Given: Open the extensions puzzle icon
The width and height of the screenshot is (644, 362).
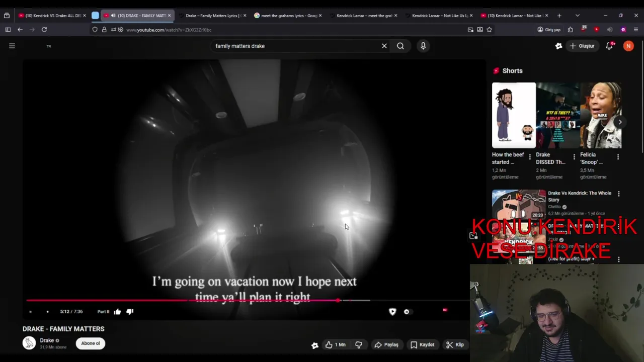Looking at the screenshot, I should tap(570, 30).
